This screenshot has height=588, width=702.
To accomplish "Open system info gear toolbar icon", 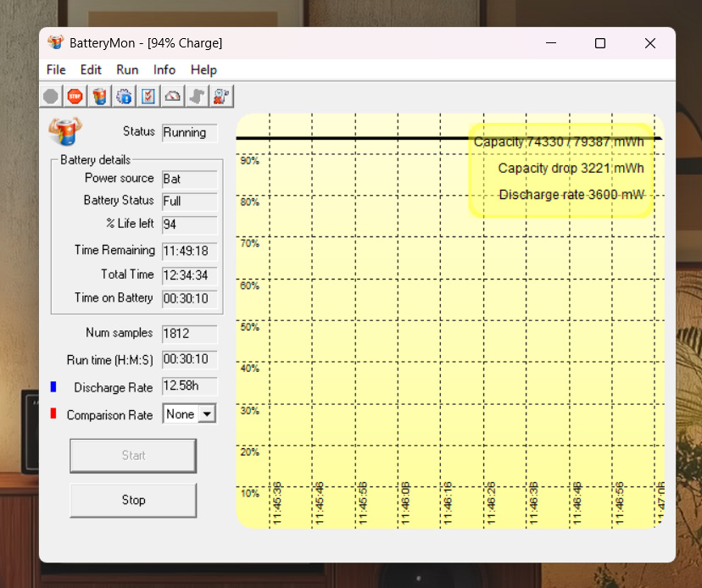I will pyautogui.click(x=124, y=97).
